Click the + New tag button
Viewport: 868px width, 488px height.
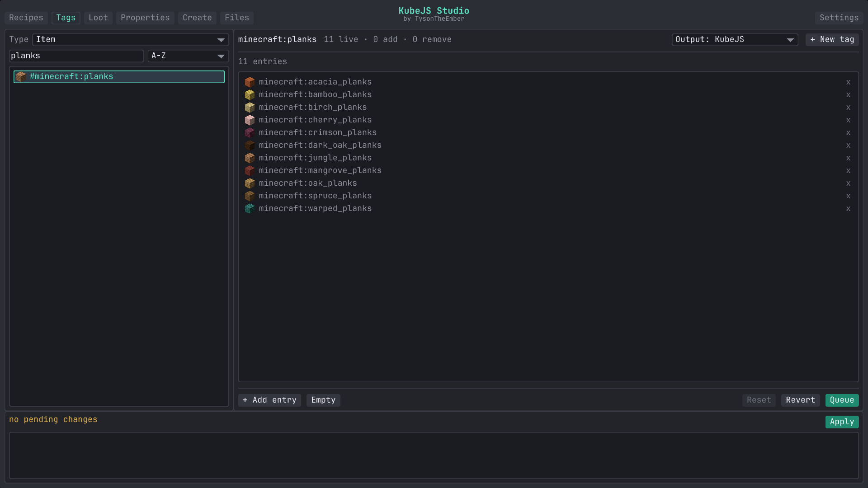click(832, 40)
